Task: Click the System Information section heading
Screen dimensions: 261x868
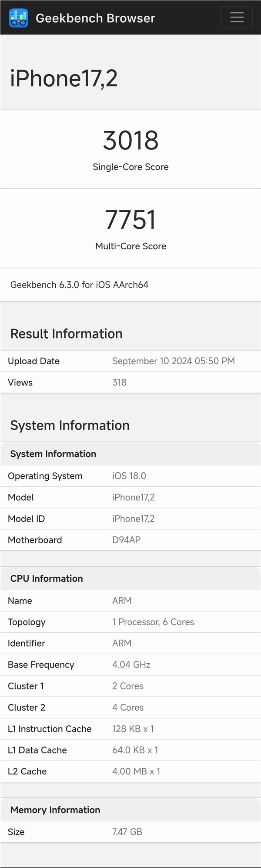Action: tap(70, 425)
